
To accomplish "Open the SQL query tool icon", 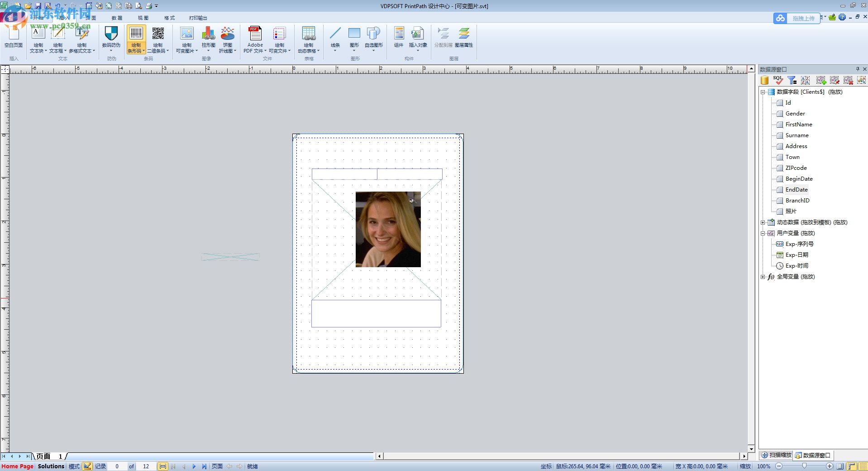I will (x=778, y=80).
